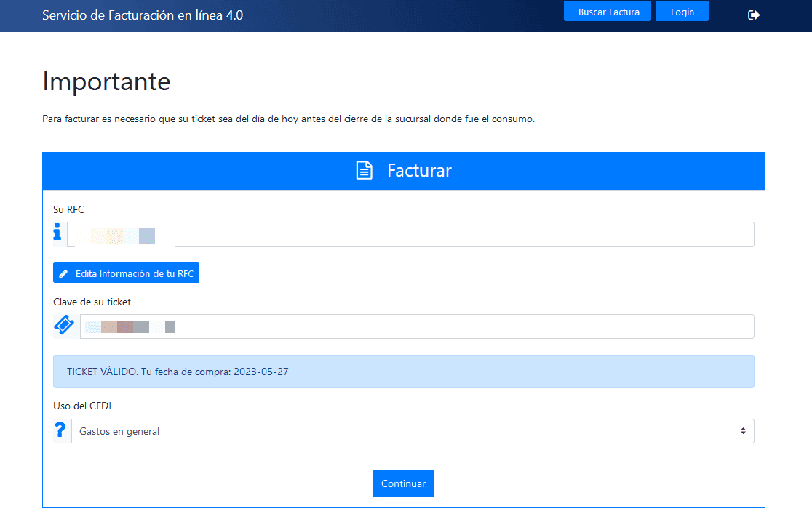
Task: Click the sign-out arrow icon in header
Action: pos(754,15)
